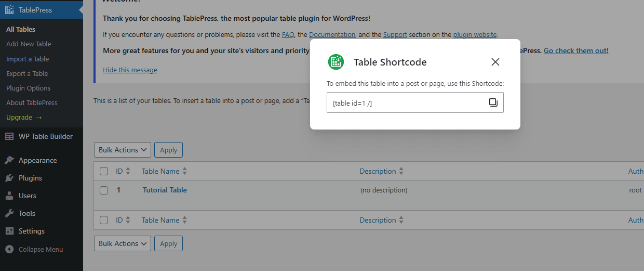The image size is (644, 271).
Task: Open About TablePress in sidebar
Action: coord(32,102)
